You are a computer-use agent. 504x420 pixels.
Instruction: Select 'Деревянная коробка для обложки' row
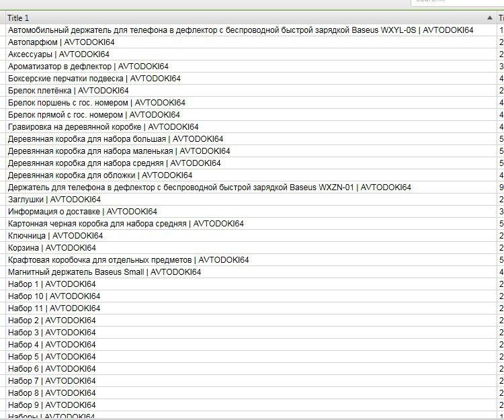click(251, 175)
